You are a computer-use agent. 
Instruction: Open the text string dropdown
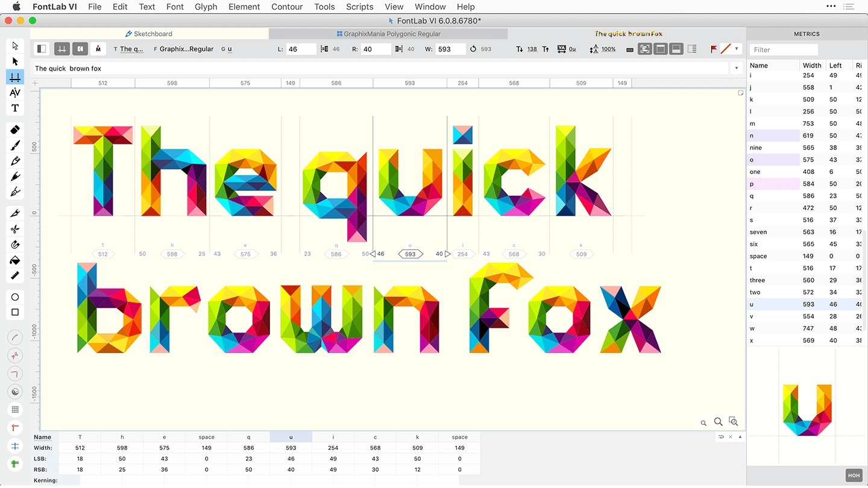737,68
